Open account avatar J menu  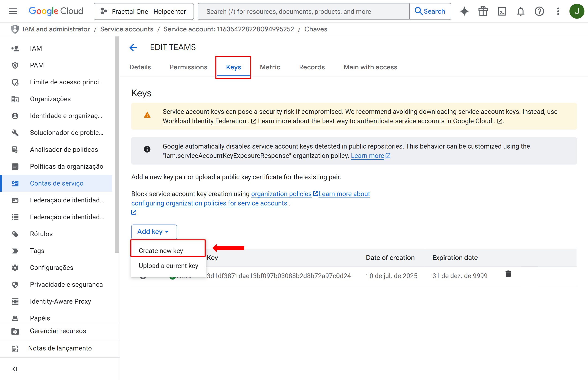tap(577, 11)
